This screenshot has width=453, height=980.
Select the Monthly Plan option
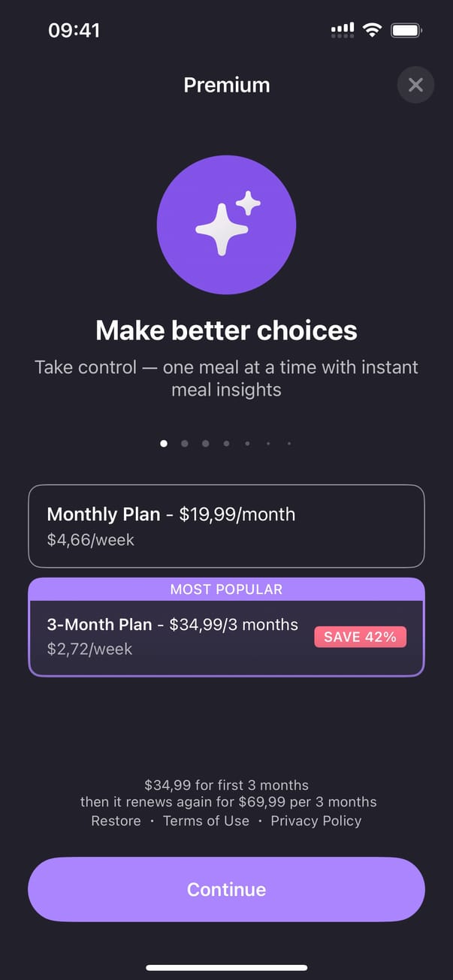click(226, 526)
